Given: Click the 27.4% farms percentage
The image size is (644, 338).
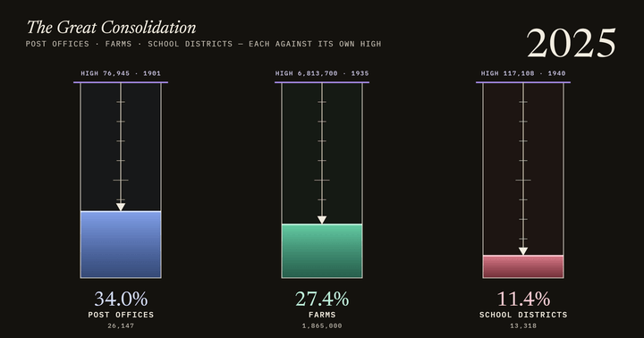Looking at the screenshot, I should pyautogui.click(x=322, y=299).
